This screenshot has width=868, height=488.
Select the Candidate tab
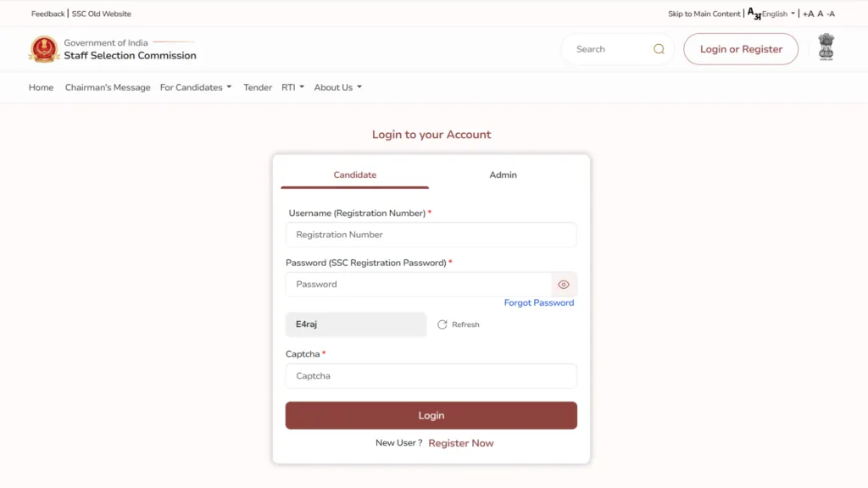click(354, 175)
